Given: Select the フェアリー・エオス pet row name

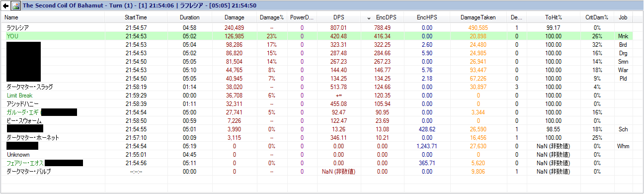Looking at the screenshot, I should click(25, 163).
